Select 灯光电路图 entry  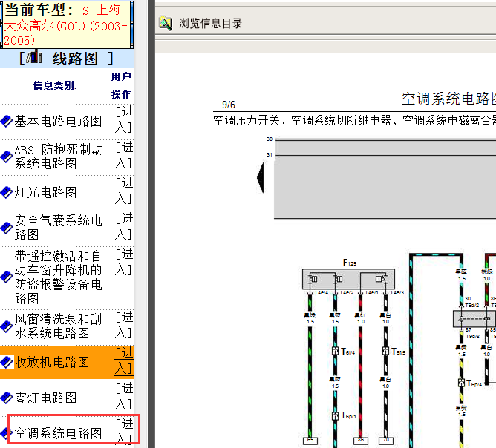pyautogui.click(x=45, y=192)
